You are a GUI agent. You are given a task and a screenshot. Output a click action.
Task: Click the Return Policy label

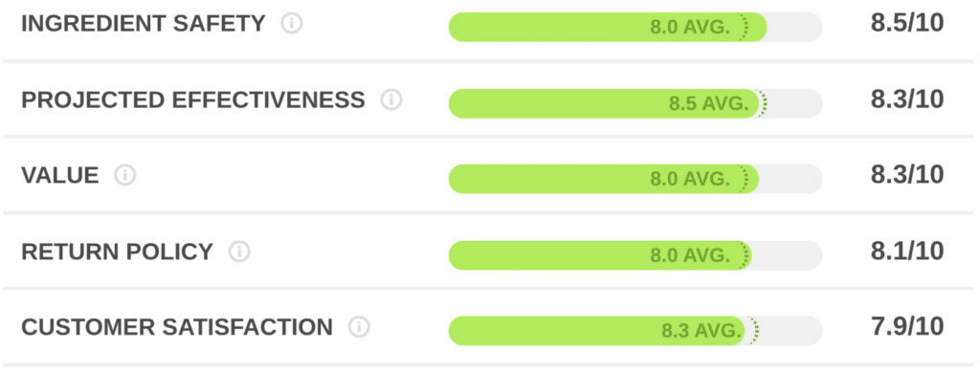click(118, 252)
